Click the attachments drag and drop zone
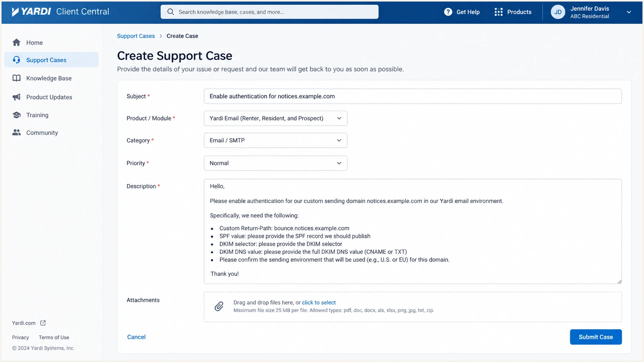The width and height of the screenshot is (644, 362). pyautogui.click(x=413, y=307)
